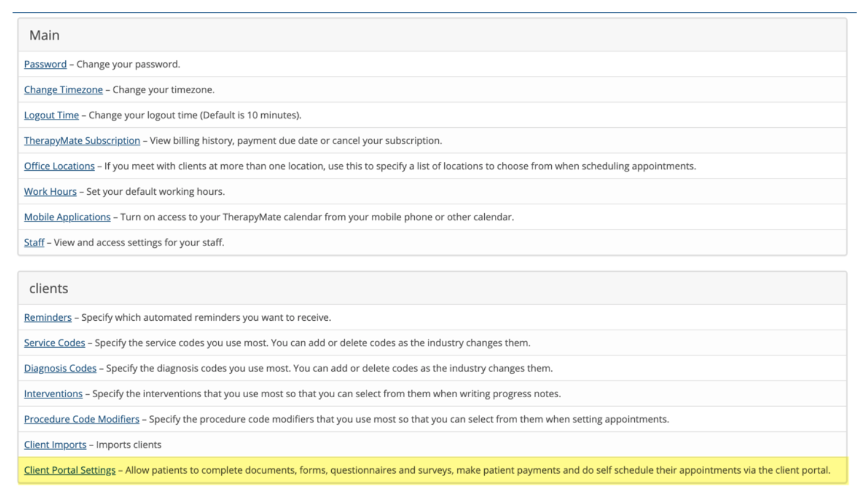
Task: Click the 'Turn on access to your TherapyMate calendar' text
Action: [317, 217]
